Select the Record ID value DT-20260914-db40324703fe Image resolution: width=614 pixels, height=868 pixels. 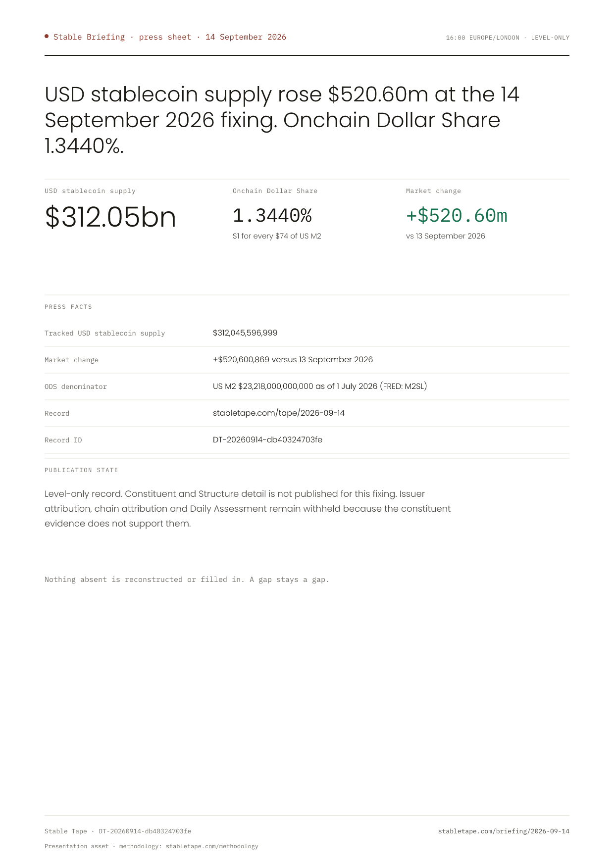[x=267, y=439]
